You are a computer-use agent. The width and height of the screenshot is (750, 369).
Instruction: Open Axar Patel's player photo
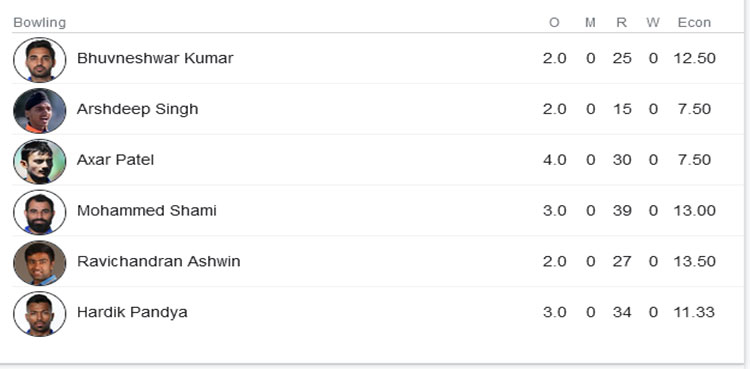click(40, 161)
